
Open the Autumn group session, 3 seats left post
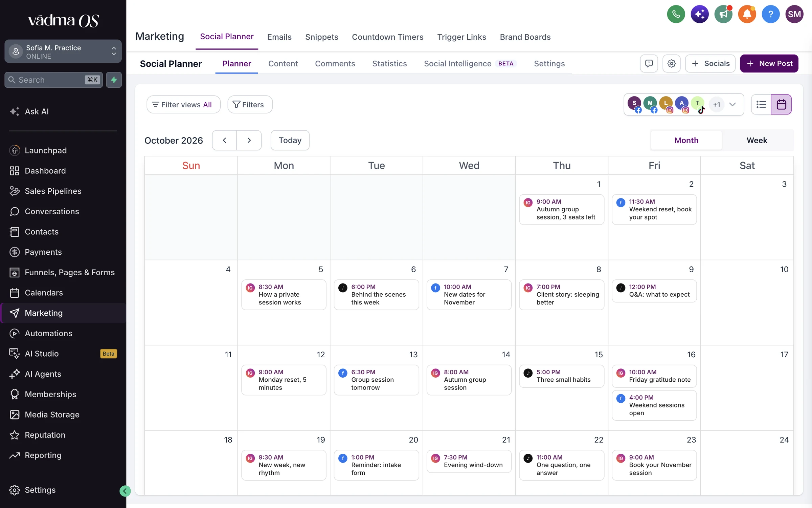click(562, 209)
